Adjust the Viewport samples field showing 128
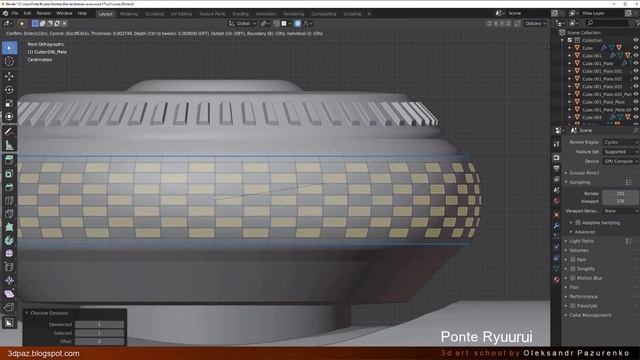Image resolution: width=640 pixels, height=360 pixels. 620,201
